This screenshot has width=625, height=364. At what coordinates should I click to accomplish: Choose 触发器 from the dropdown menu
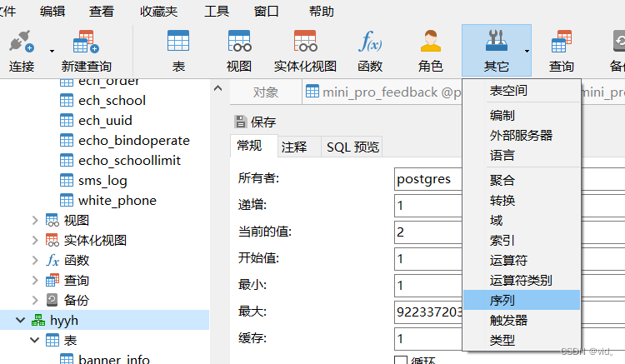pyautogui.click(x=522, y=320)
